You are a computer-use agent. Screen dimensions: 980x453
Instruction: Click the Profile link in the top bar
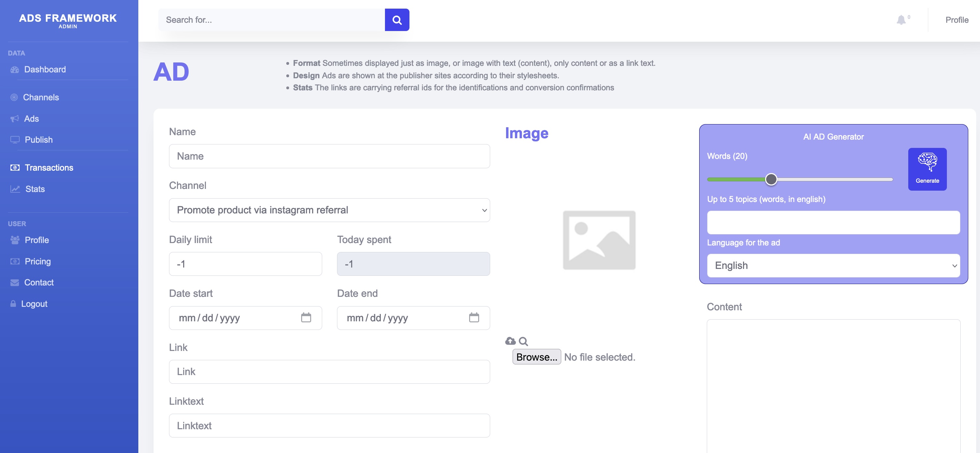click(x=957, y=20)
